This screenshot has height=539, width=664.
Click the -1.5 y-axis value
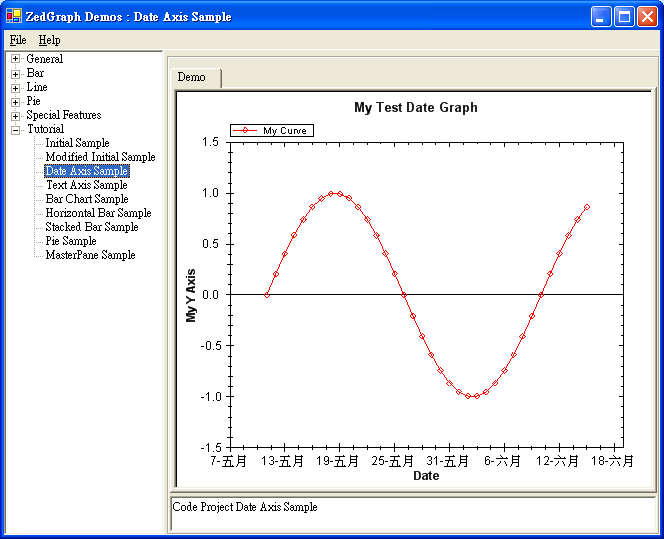click(x=211, y=448)
